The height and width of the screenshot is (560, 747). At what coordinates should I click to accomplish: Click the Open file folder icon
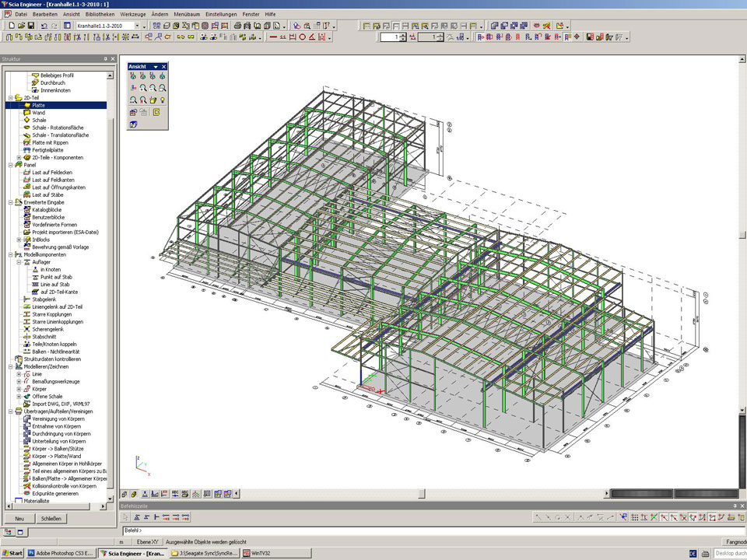[x=19, y=26]
